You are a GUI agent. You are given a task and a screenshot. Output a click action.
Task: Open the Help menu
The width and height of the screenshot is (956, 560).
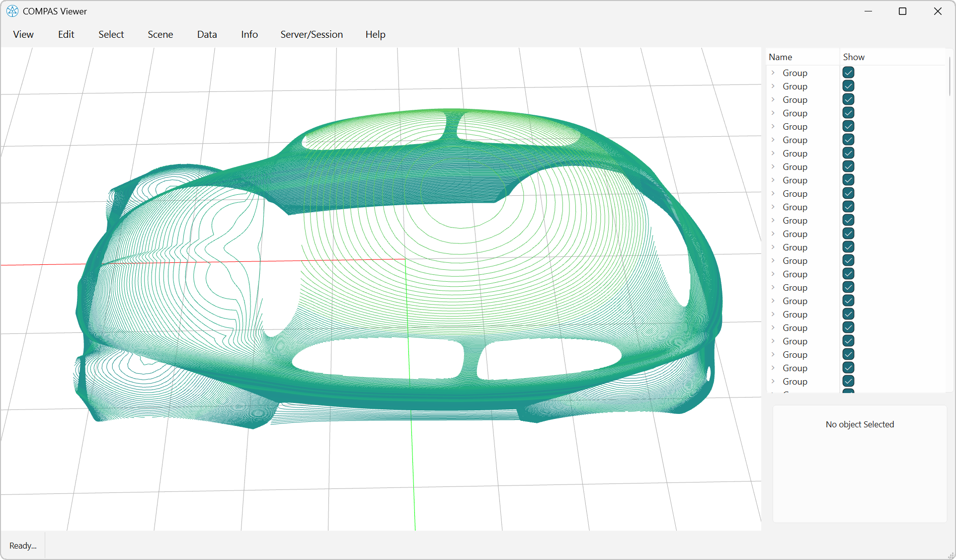[375, 34]
